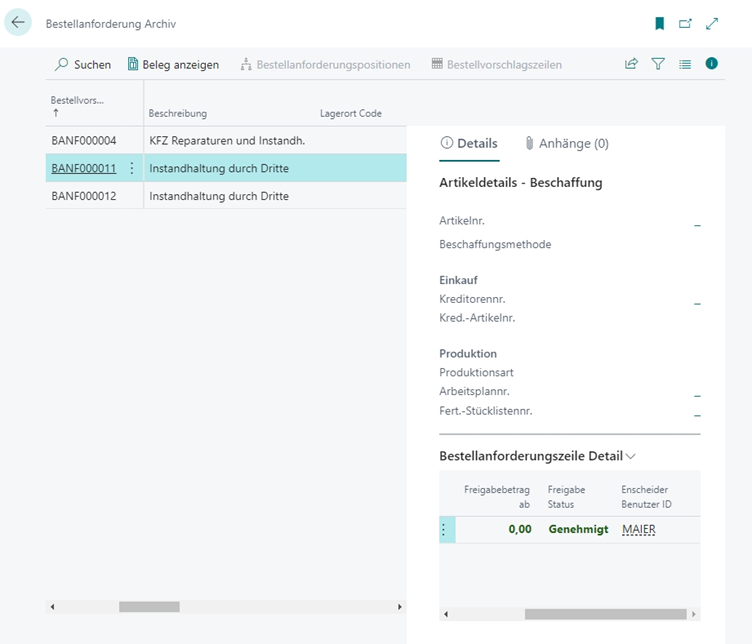The image size is (752, 644).
Task: Click Beleg anzeigen action
Action: coord(173,64)
